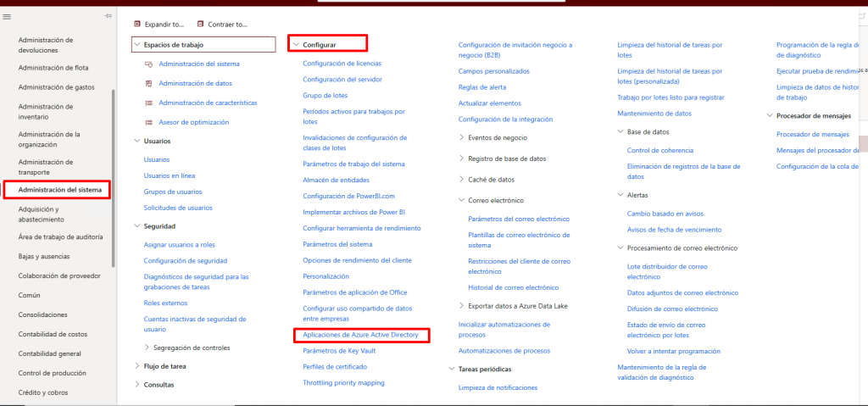Click the icon beside Asesor de optimización
Image resolution: width=868 pixels, height=406 pixels.
[x=149, y=122]
